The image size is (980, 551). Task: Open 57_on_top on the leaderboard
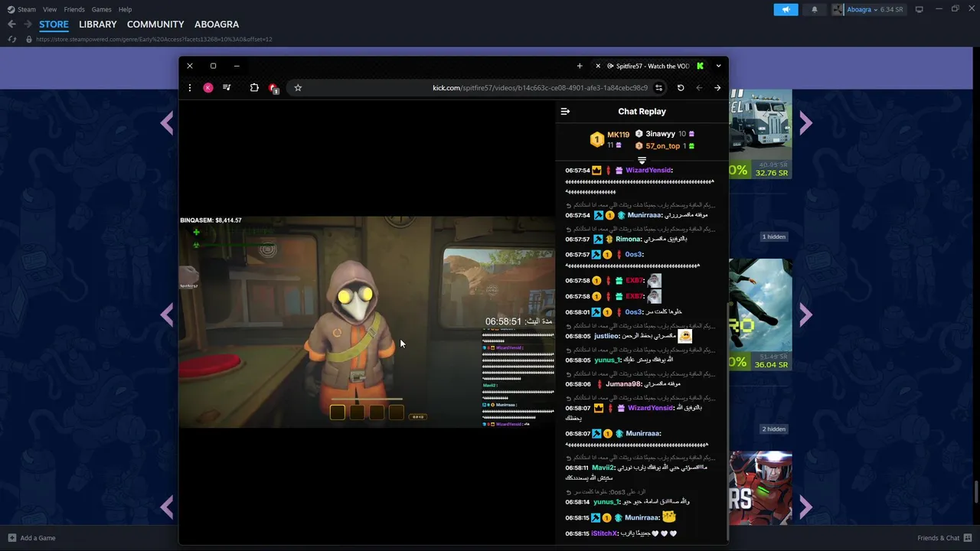[662, 145]
